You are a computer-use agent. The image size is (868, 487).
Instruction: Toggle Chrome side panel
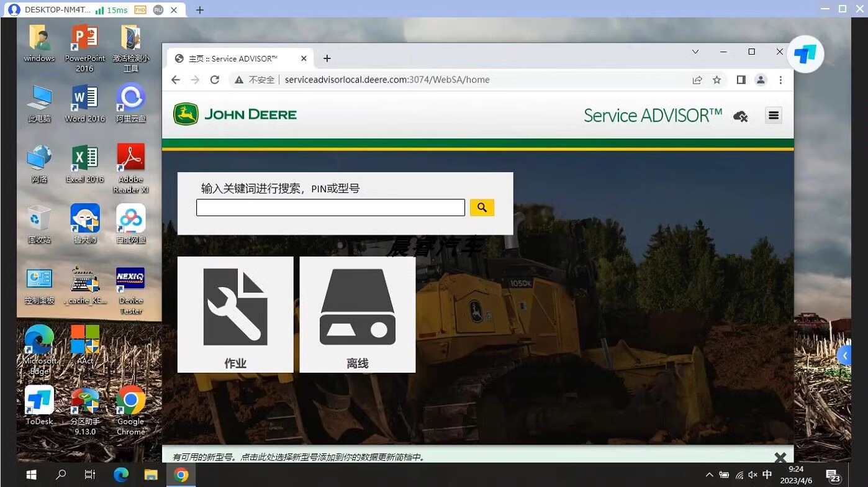tap(741, 80)
